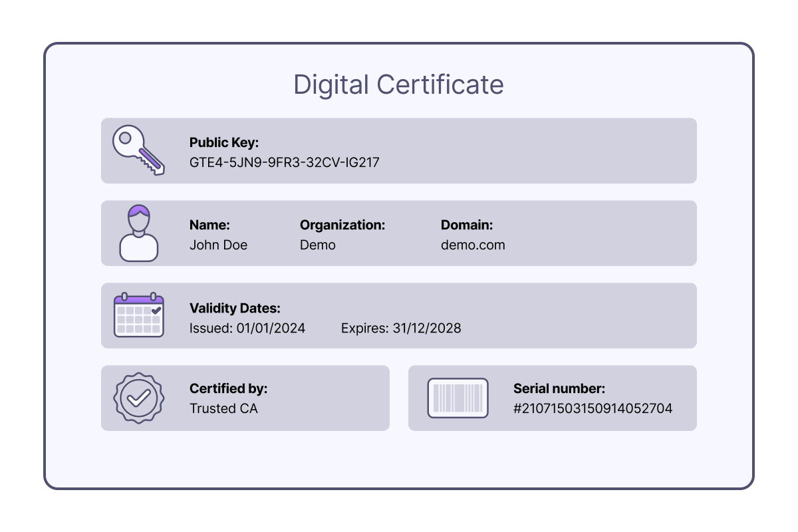This screenshot has width=798, height=532.
Task: Click the purple hair on the avatar icon
Action: pos(138,209)
